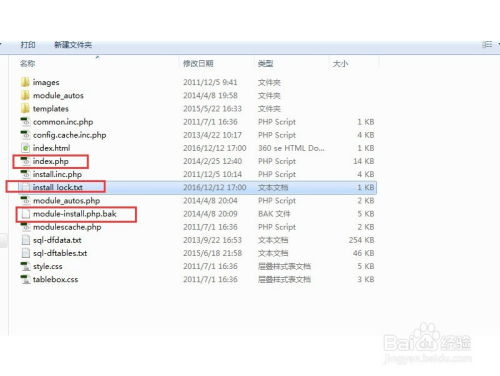This screenshot has width=500, height=376.
Task: Select the file name sql-dftables.txt
Action: 60,253
